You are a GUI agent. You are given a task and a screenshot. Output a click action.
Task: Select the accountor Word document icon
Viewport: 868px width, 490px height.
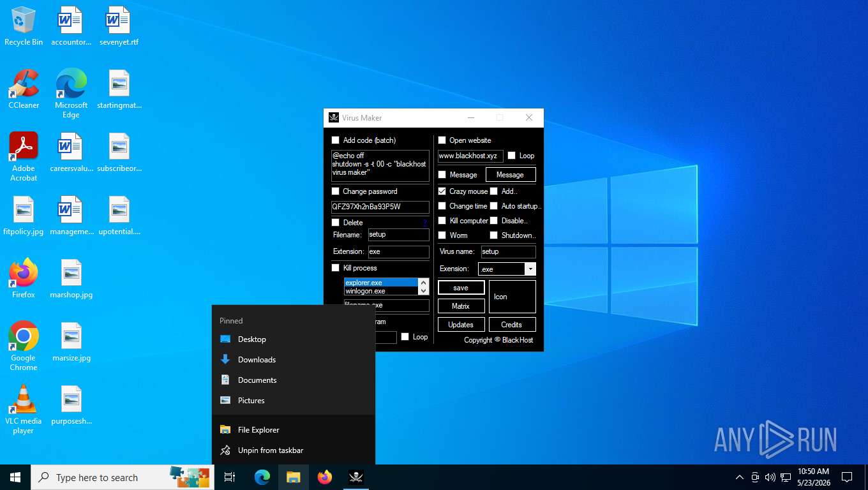[71, 26]
